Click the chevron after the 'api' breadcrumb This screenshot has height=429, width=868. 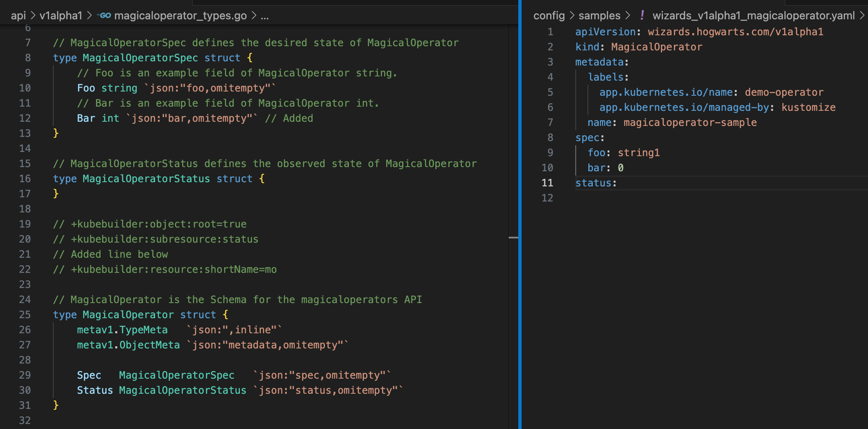[x=33, y=16]
